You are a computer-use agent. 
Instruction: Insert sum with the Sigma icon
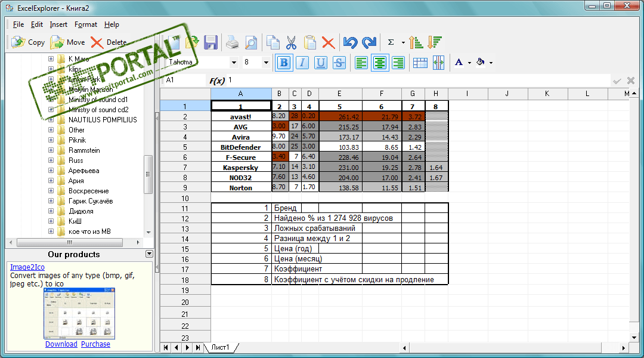click(x=391, y=42)
